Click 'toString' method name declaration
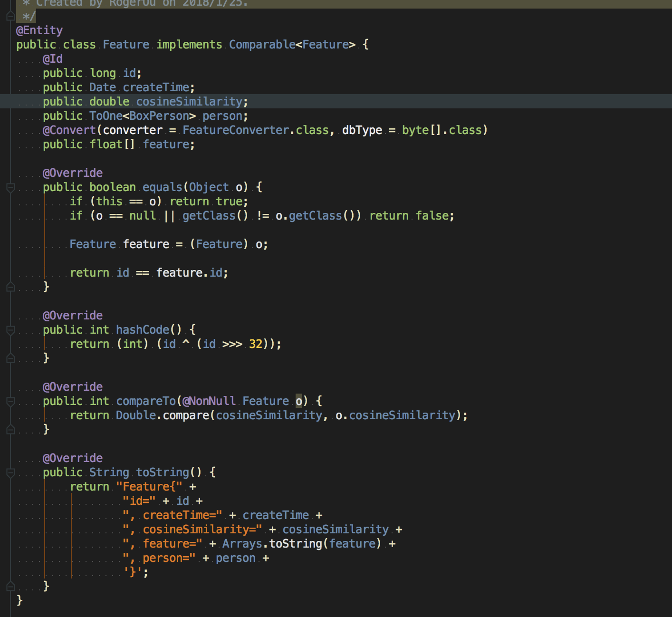 pos(163,472)
